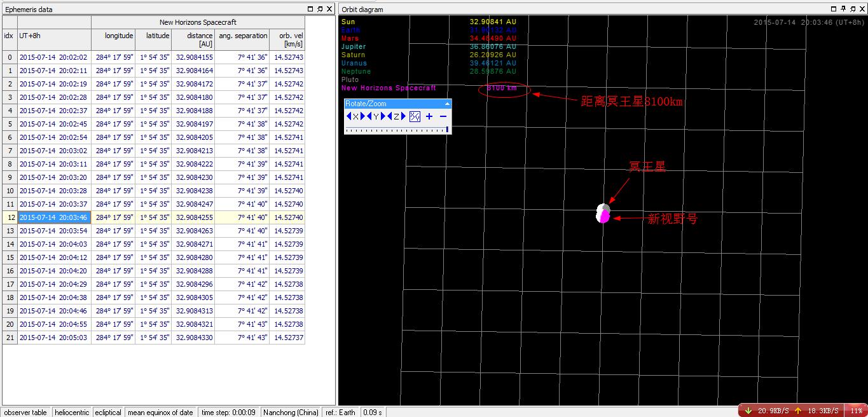Click 'mean equinox of date' in status bar

[x=161, y=413]
